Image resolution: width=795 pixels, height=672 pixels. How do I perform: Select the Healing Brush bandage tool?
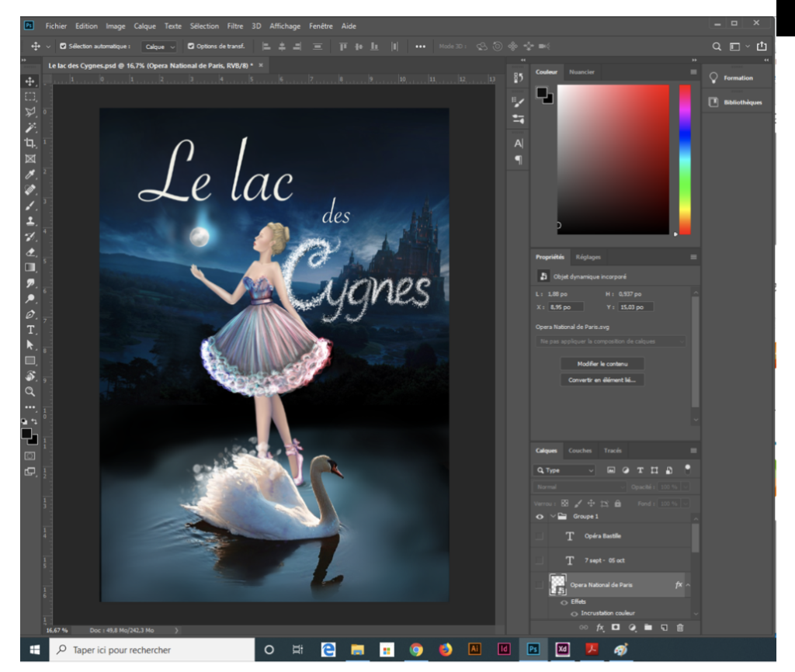click(x=30, y=190)
